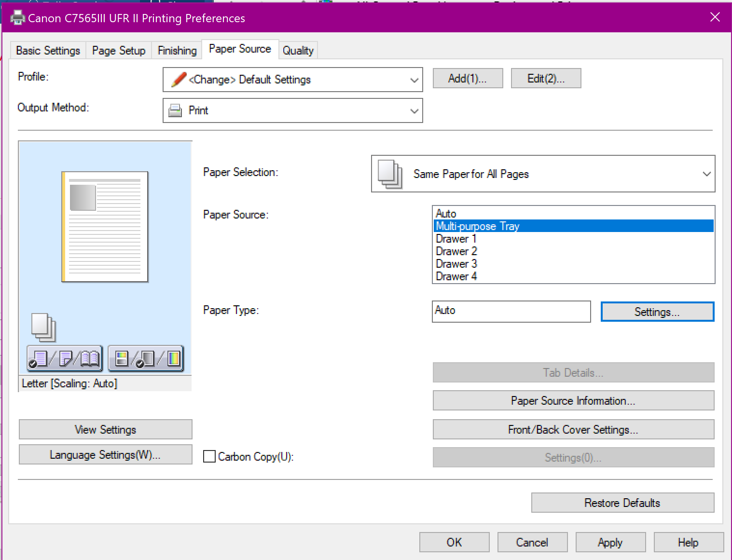
Task: Open the Profile dropdown
Action: 293,80
